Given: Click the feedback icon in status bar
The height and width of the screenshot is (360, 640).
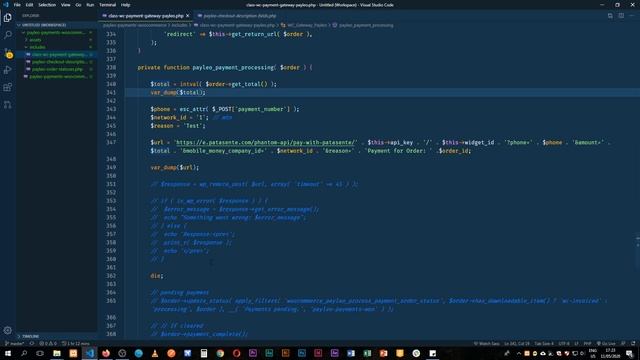Looking at the screenshot, I should [x=623, y=343].
